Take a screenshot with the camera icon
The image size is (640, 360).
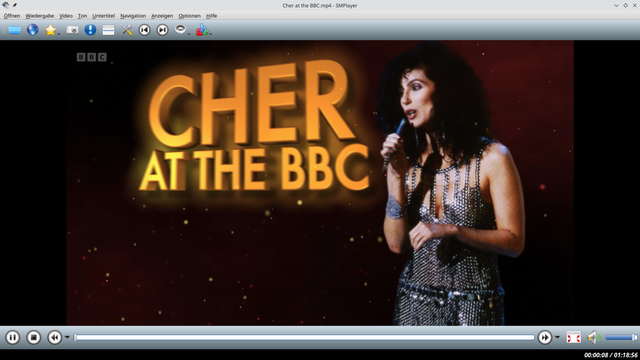[72, 30]
